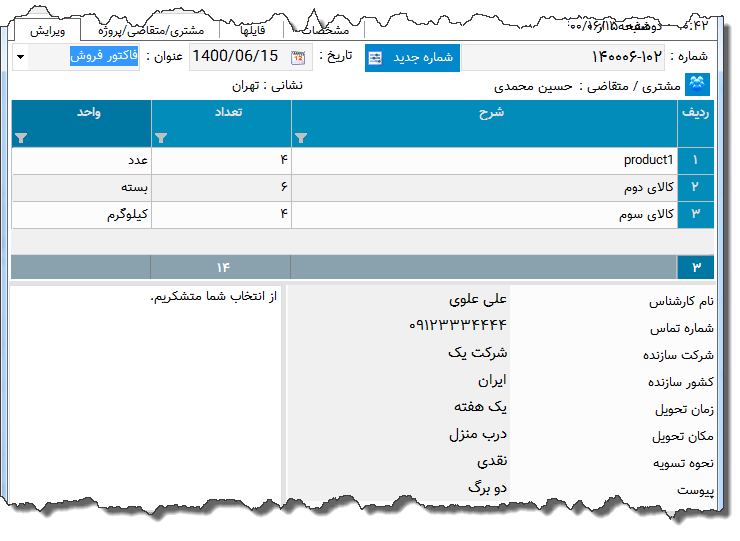The width and height of the screenshot is (740, 541).
Task: Click the invoice number field ۱۴۰۰۰۶-۱۰۲
Action: [563, 58]
